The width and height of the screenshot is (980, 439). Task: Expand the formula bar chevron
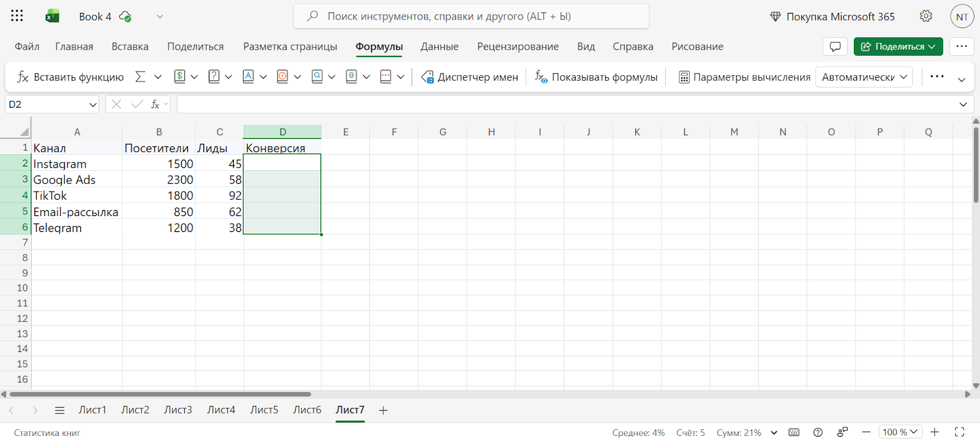tap(963, 105)
